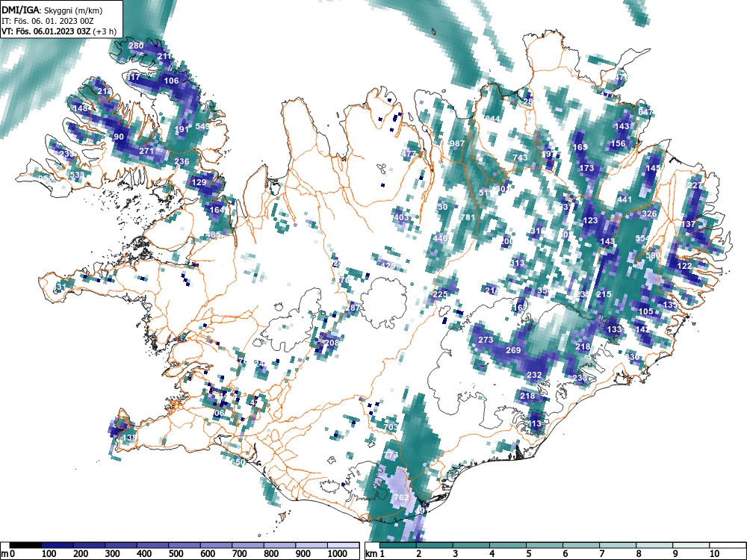Click the visibility value "227" in the east
This screenshot has height=560, width=747.
tap(695, 185)
